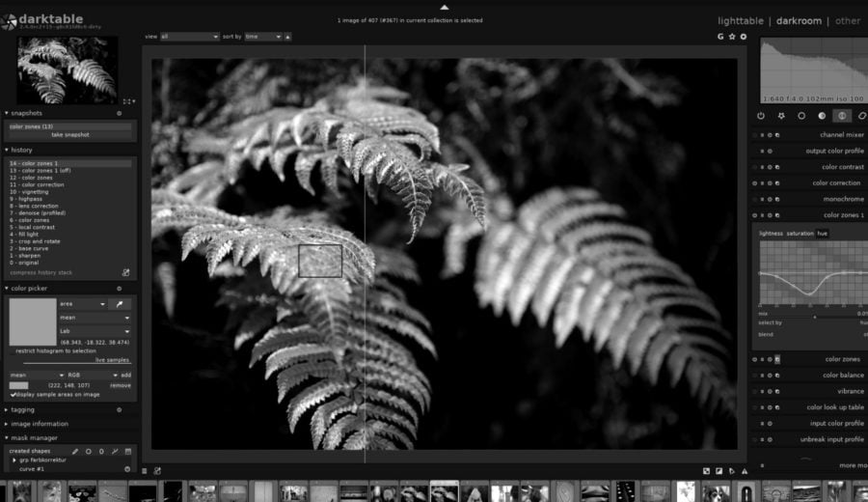This screenshot has width=868, height=502.
Task: Open the view filter 'all' dropdown
Action: 189,37
